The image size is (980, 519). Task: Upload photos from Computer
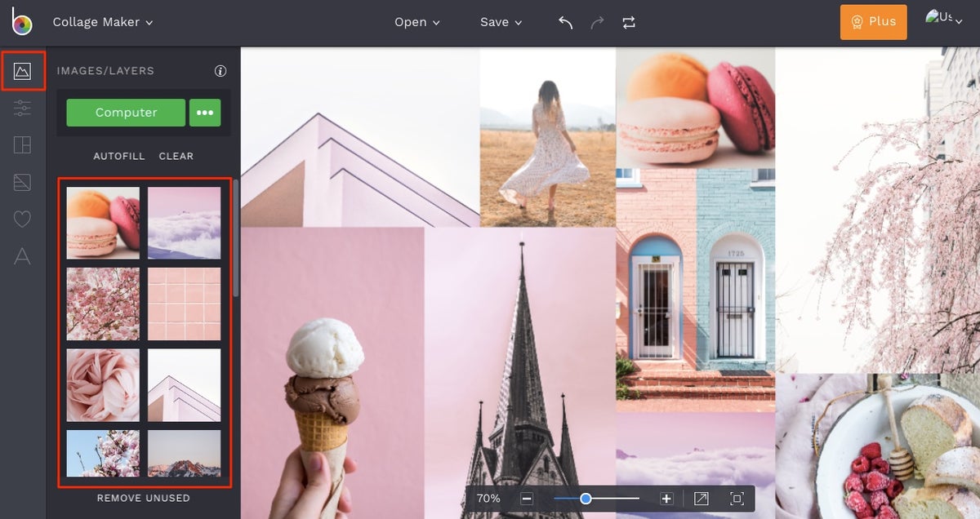(x=125, y=113)
